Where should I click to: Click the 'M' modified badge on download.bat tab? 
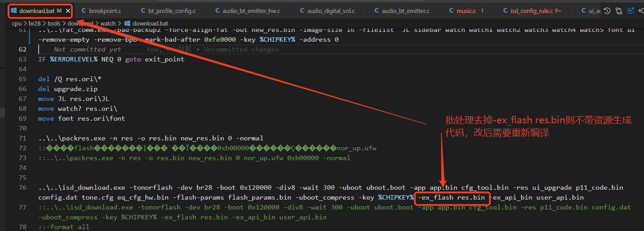[59, 10]
